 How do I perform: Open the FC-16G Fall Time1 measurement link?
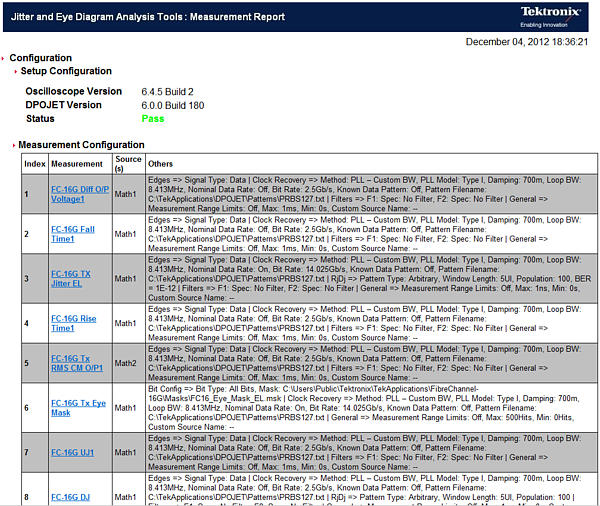click(x=76, y=234)
